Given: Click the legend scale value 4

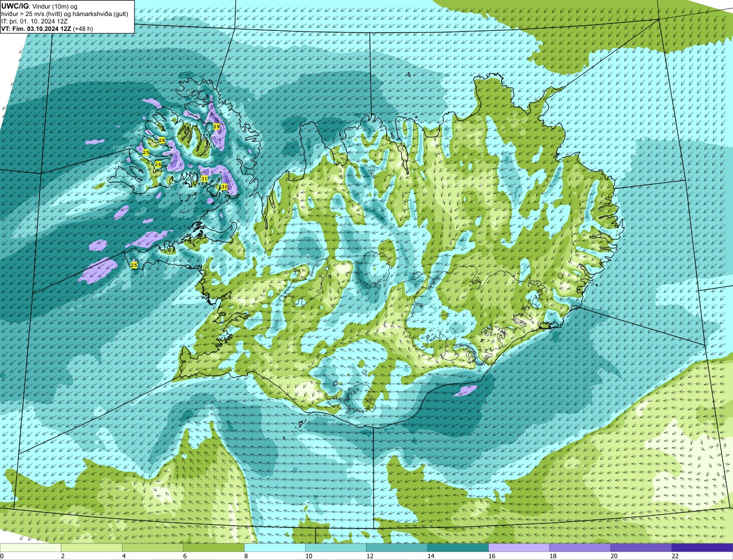Looking at the screenshot, I should click(124, 556).
